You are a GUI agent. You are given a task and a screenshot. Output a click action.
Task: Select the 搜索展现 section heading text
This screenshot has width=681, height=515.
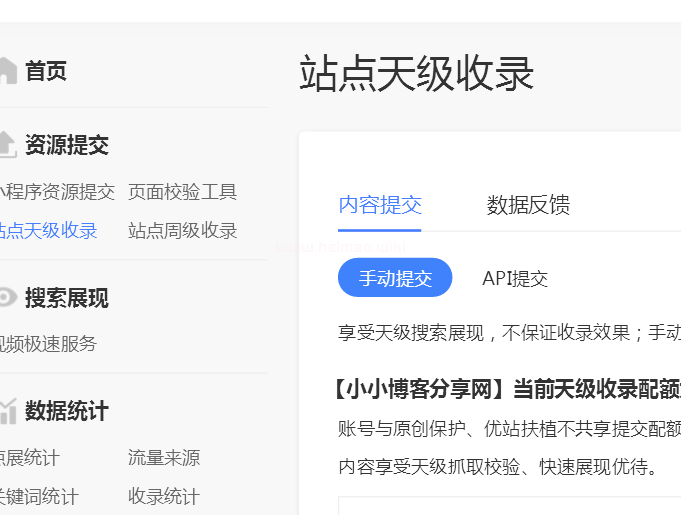tap(67, 297)
